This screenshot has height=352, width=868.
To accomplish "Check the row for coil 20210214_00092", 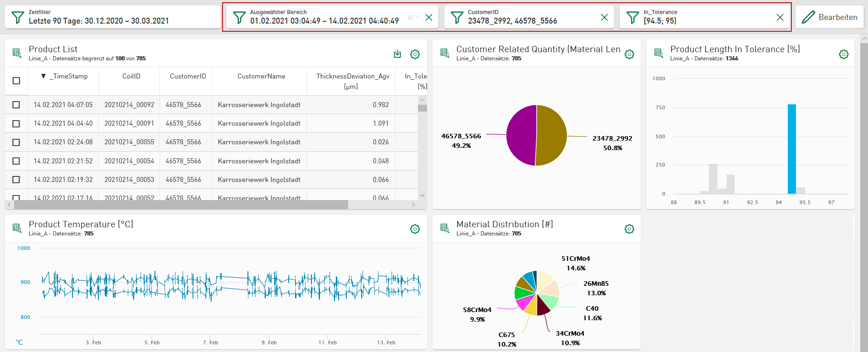I will [16, 105].
